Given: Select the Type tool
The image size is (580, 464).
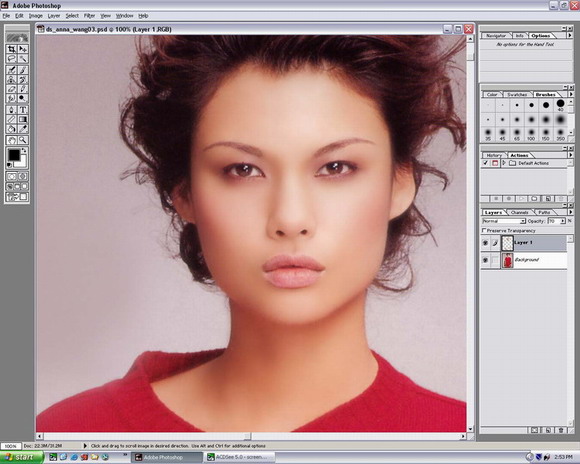Looking at the screenshot, I should point(23,110).
